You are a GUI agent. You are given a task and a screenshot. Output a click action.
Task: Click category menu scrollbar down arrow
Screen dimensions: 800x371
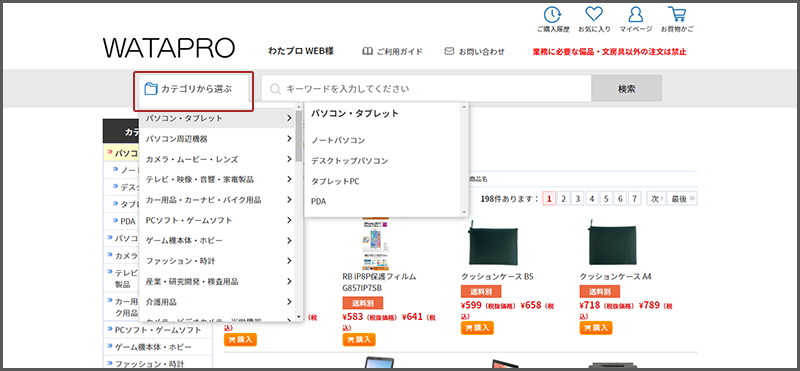click(x=298, y=317)
